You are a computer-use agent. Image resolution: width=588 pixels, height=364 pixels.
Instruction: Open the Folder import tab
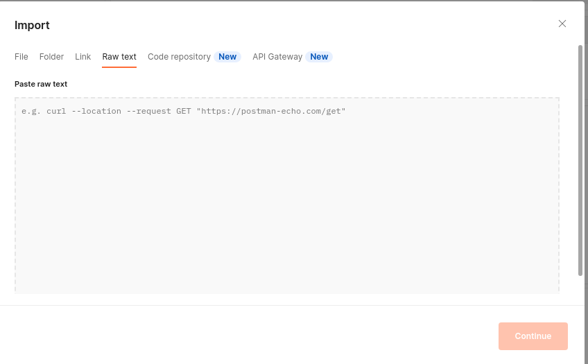[51, 57]
